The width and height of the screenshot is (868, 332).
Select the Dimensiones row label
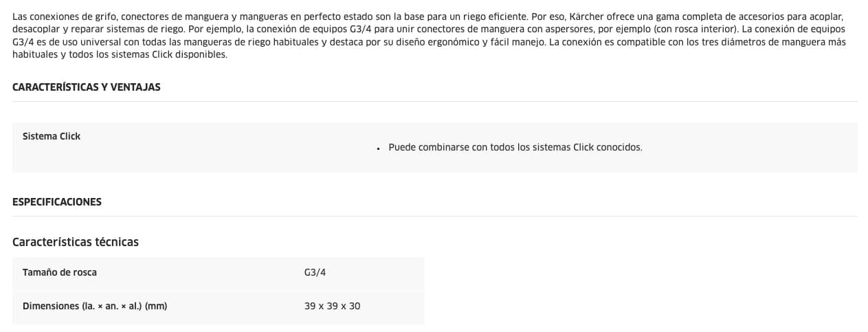pos(95,306)
